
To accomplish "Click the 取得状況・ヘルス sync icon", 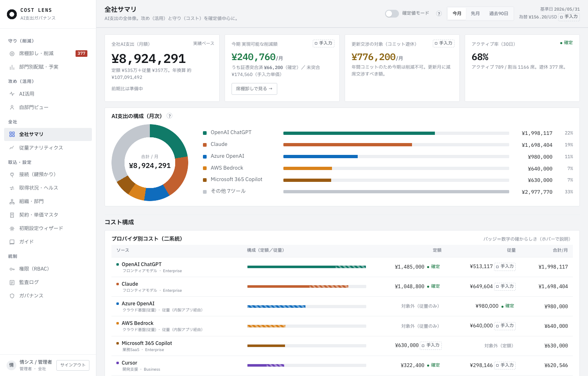I will (x=12, y=188).
